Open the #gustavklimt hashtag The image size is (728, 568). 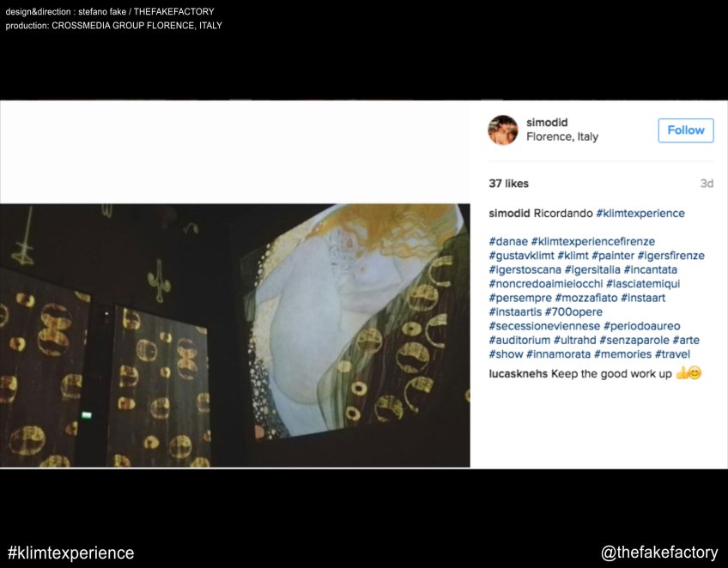coord(521,256)
